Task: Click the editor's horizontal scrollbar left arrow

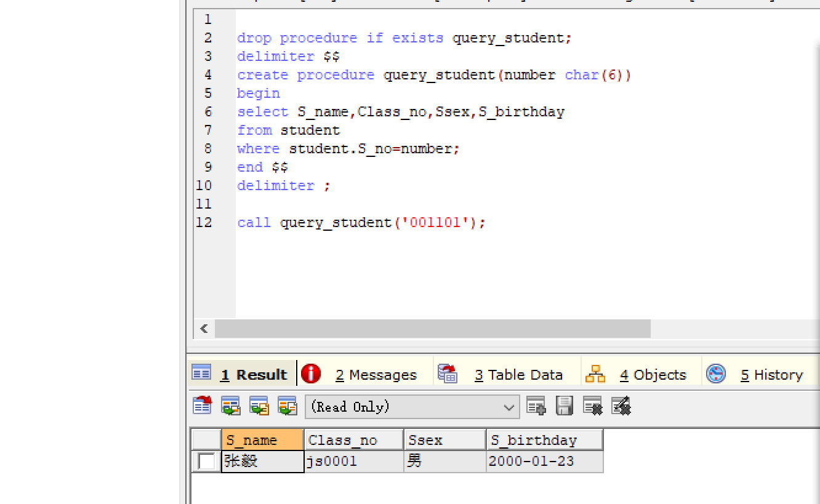Action: coord(204,329)
